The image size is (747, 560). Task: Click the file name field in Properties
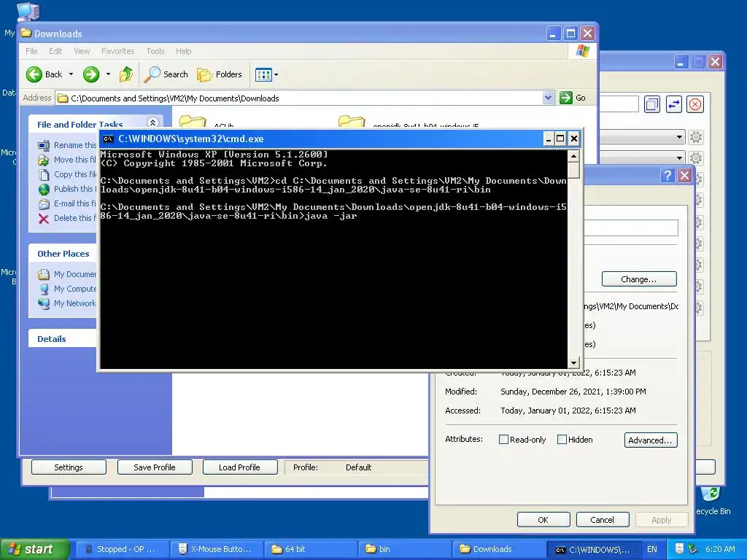click(631, 227)
